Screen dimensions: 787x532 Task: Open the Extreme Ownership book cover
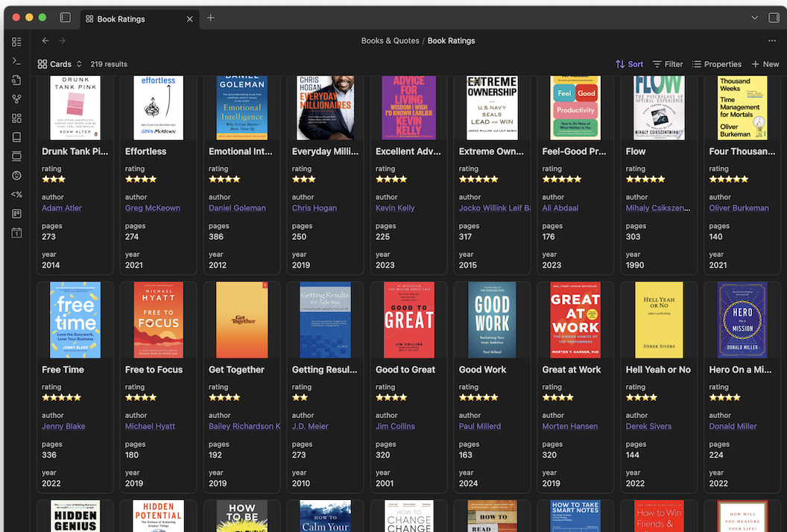[x=492, y=108]
